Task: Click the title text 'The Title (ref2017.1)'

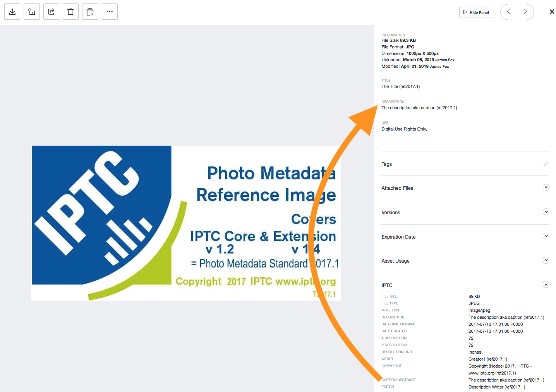Action: [401, 86]
